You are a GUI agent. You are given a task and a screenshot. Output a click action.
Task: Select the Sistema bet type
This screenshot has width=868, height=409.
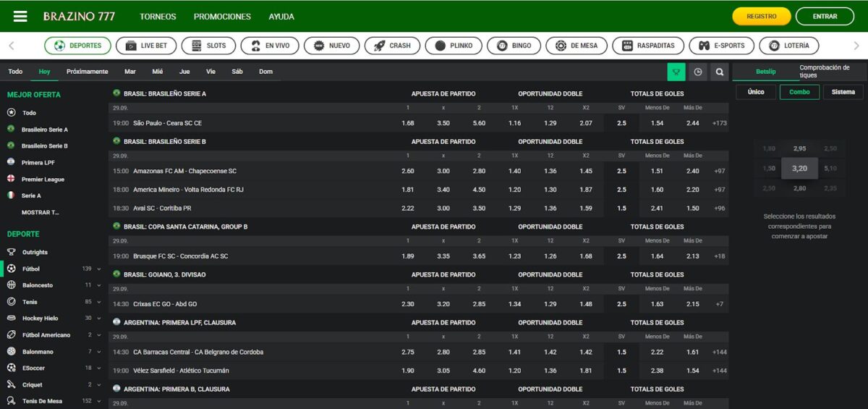pos(843,92)
